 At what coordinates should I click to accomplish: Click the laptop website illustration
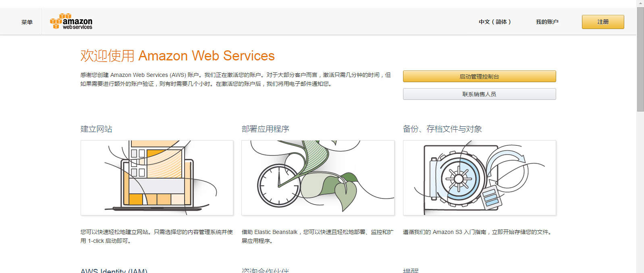tap(157, 178)
